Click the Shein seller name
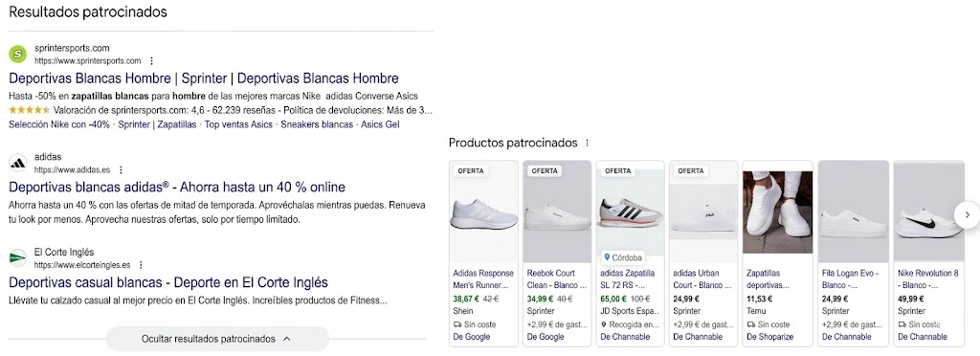The image size is (980, 356). 463,311
